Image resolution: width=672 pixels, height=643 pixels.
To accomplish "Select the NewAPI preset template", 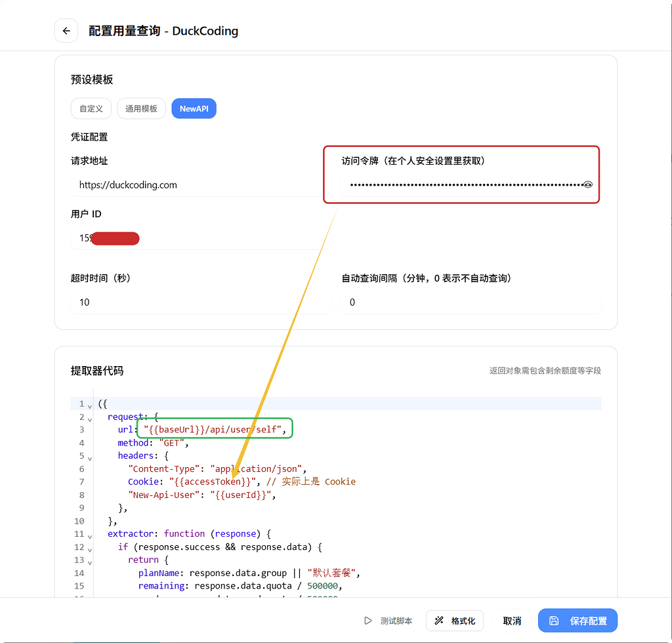I will 194,108.
